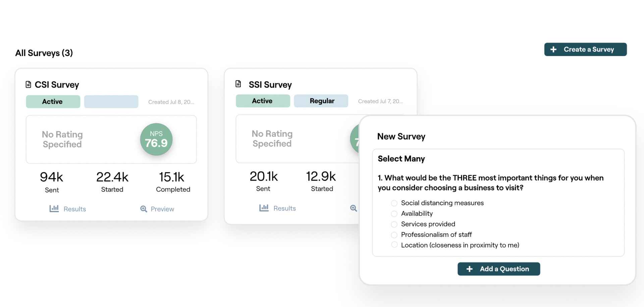The height and width of the screenshot is (307, 644).
Task: Click the plus icon in Add a Question
Action: coord(469,269)
